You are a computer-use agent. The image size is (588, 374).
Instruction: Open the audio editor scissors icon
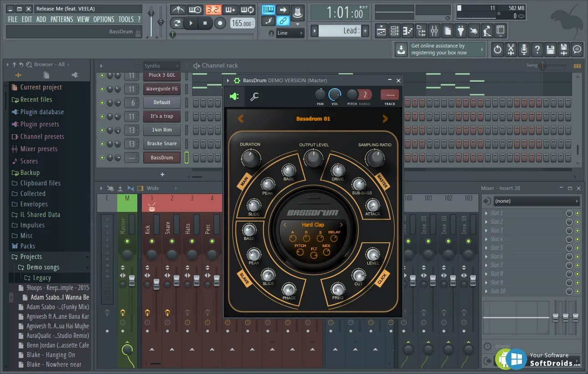tap(511, 49)
